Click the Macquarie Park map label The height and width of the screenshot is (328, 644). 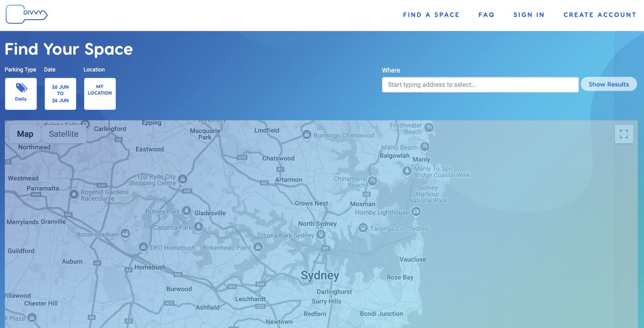205,134
